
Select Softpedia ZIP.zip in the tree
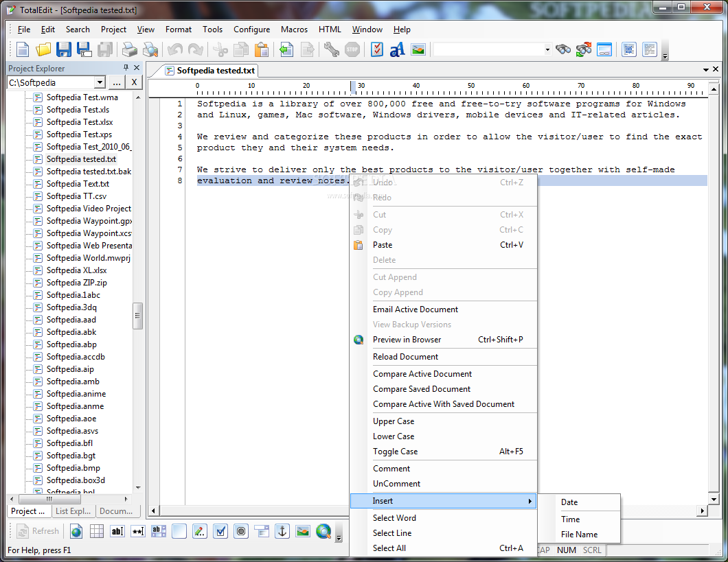(77, 283)
